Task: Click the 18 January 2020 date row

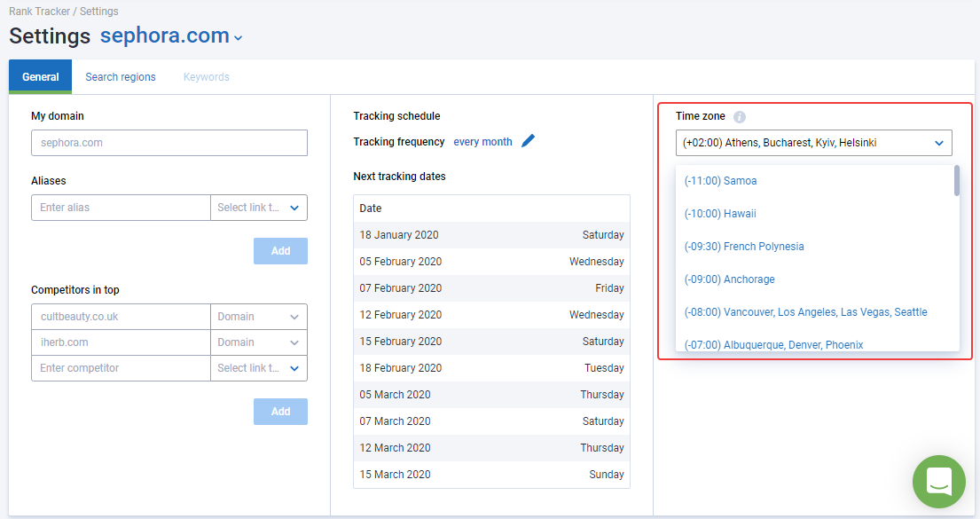Action: pyautogui.click(x=491, y=235)
